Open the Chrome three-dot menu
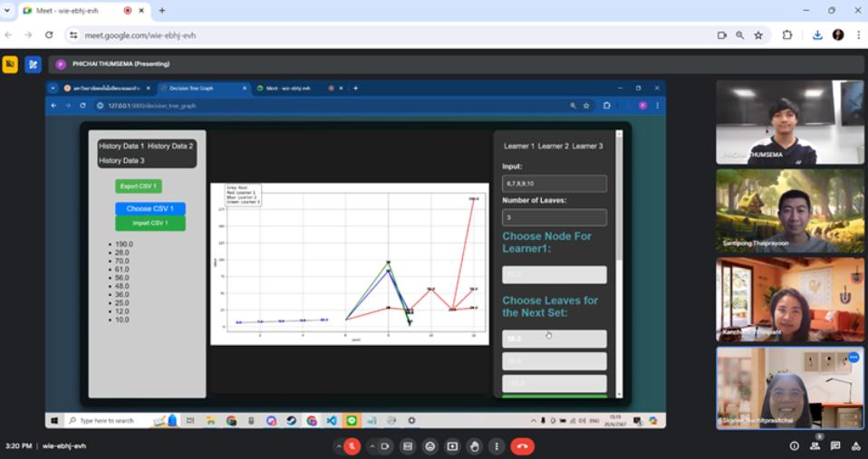The height and width of the screenshot is (459, 868). tap(857, 35)
